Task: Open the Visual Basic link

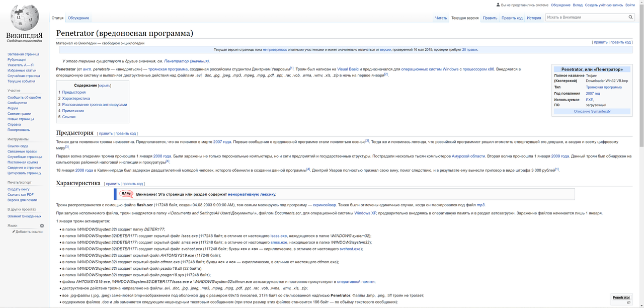Action: [348, 69]
